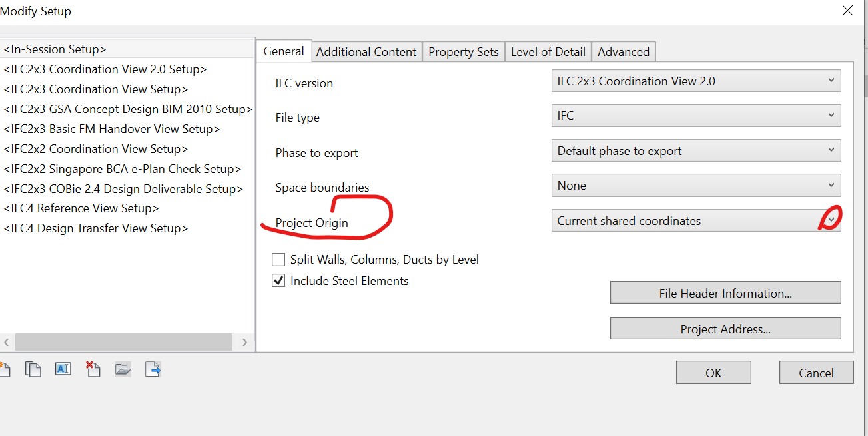Uncheck Split Walls, Columns, Ducts by Level
868x436 pixels.
[x=278, y=260]
